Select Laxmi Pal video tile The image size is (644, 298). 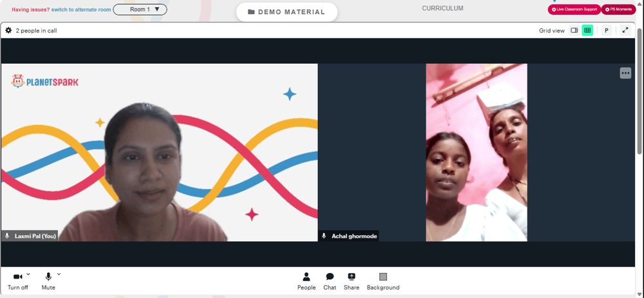(x=159, y=153)
